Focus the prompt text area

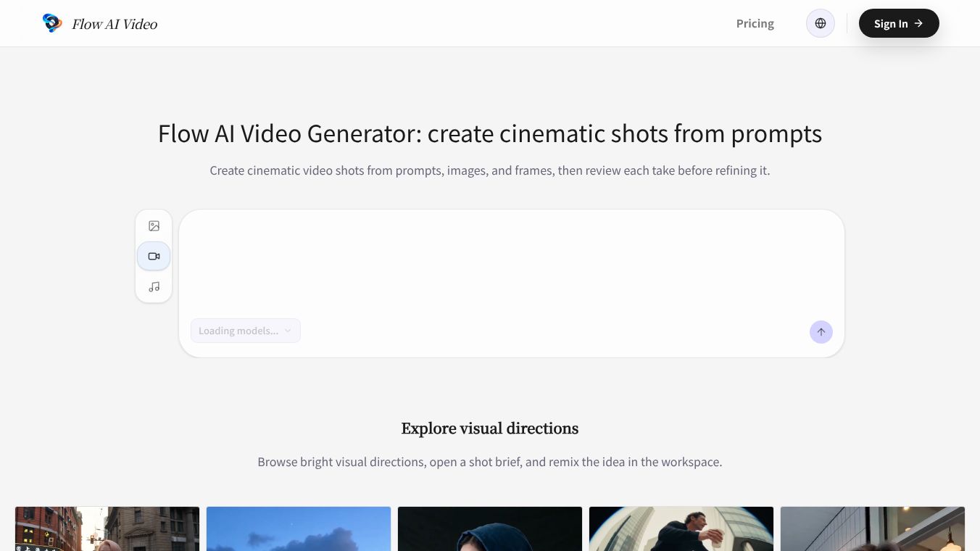512,265
